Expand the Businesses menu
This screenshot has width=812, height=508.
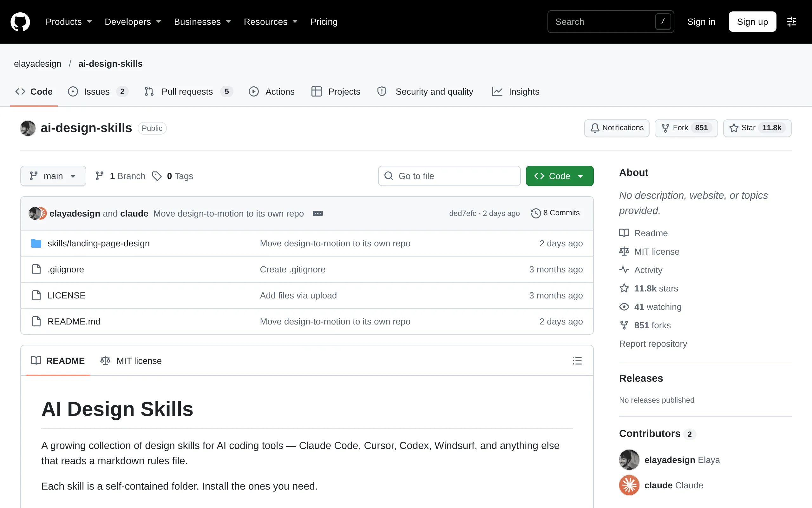pos(202,22)
